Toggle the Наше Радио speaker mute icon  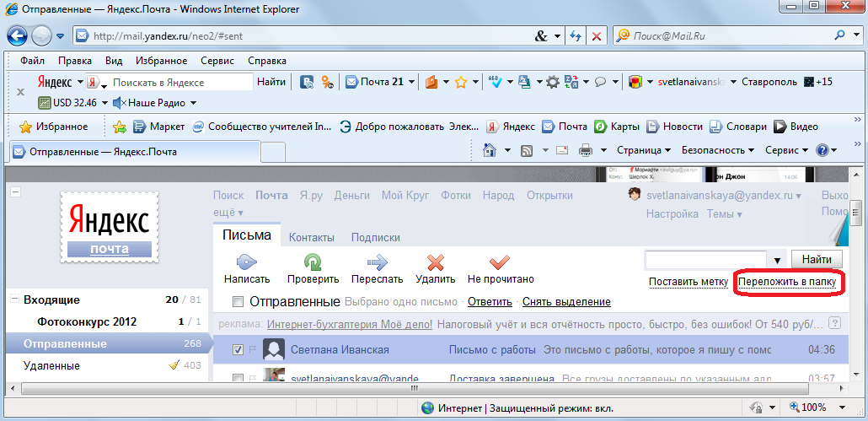pos(120,102)
